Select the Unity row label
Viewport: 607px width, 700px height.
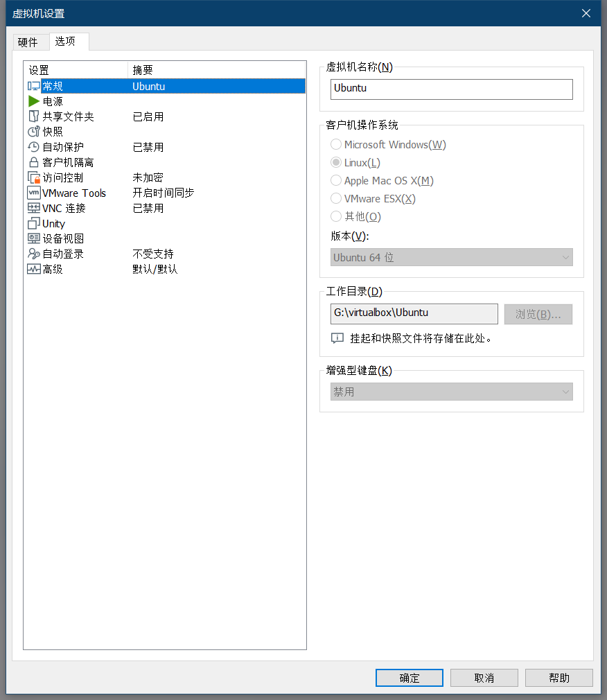click(x=53, y=223)
